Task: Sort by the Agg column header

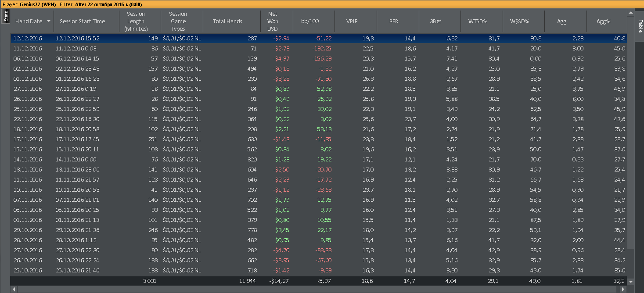Action: [565, 21]
